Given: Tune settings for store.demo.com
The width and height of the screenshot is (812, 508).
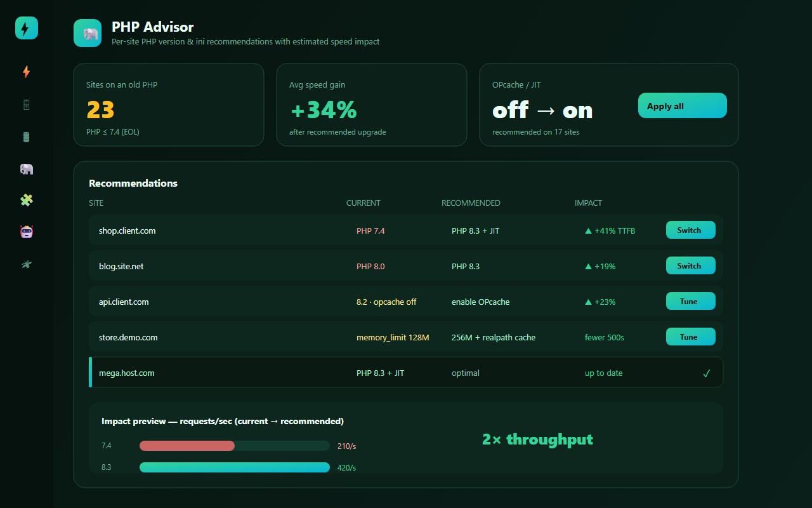Looking at the screenshot, I should click(691, 337).
